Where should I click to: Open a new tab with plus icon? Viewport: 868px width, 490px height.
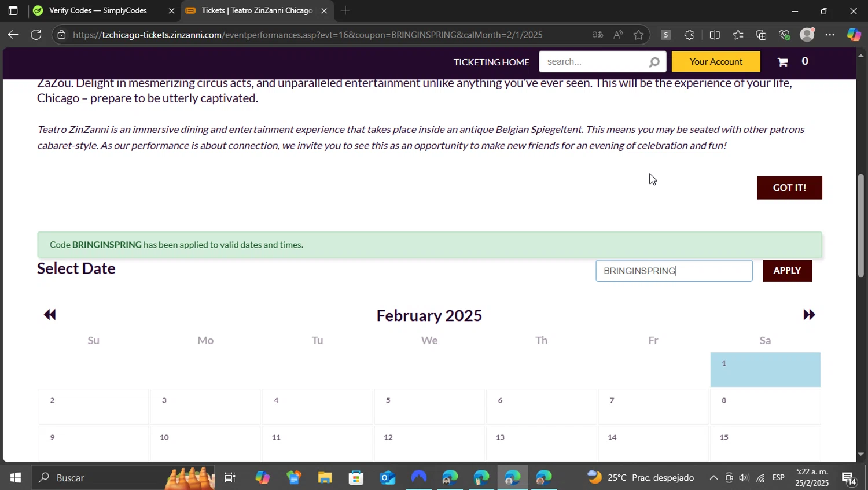[345, 10]
